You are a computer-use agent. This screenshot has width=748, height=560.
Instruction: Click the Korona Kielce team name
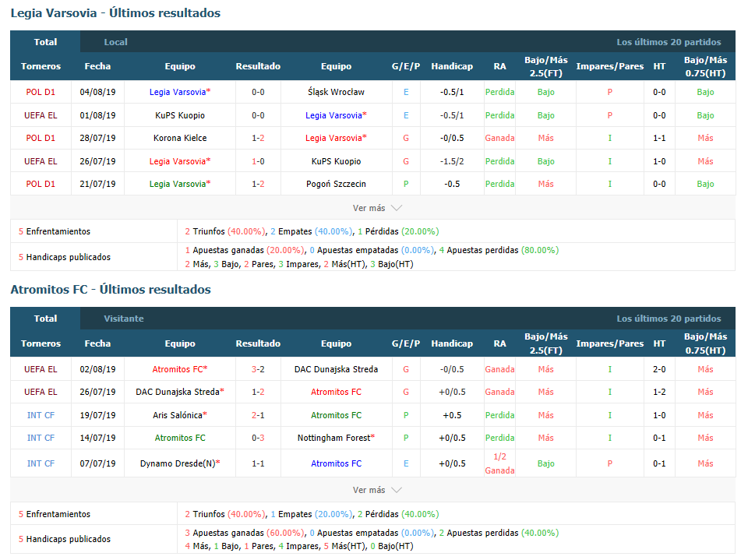pyautogui.click(x=180, y=138)
